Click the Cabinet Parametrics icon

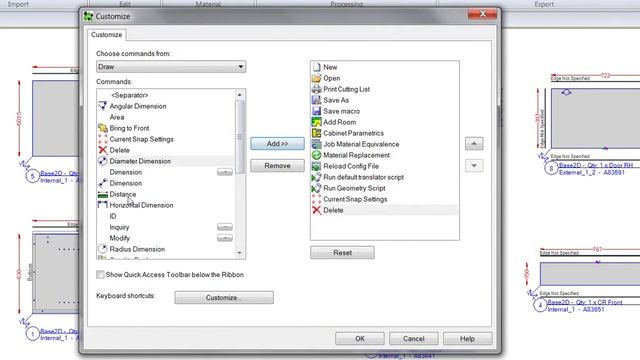(x=316, y=133)
